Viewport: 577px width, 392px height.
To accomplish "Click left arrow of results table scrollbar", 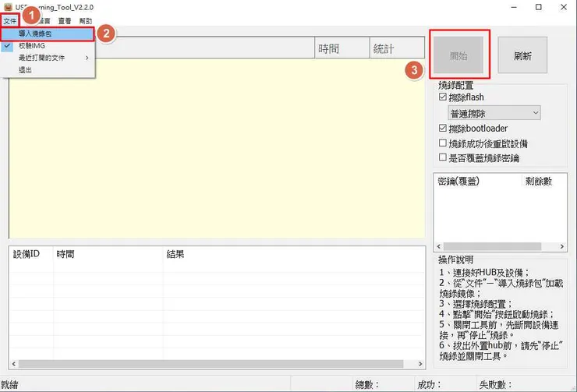I will pos(13,364).
